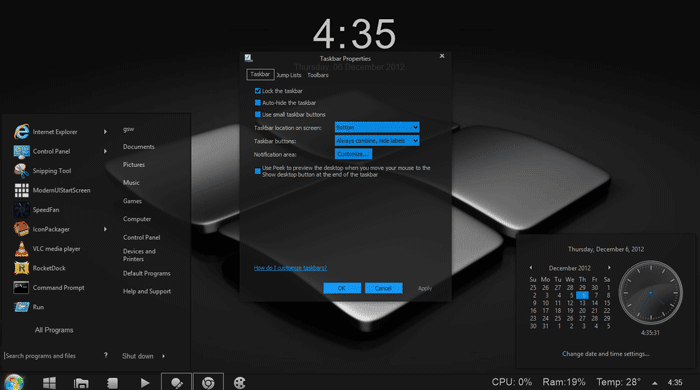The height and width of the screenshot is (390, 700).
Task: Click the Taskbar Properties title icon
Action: pos(248,58)
